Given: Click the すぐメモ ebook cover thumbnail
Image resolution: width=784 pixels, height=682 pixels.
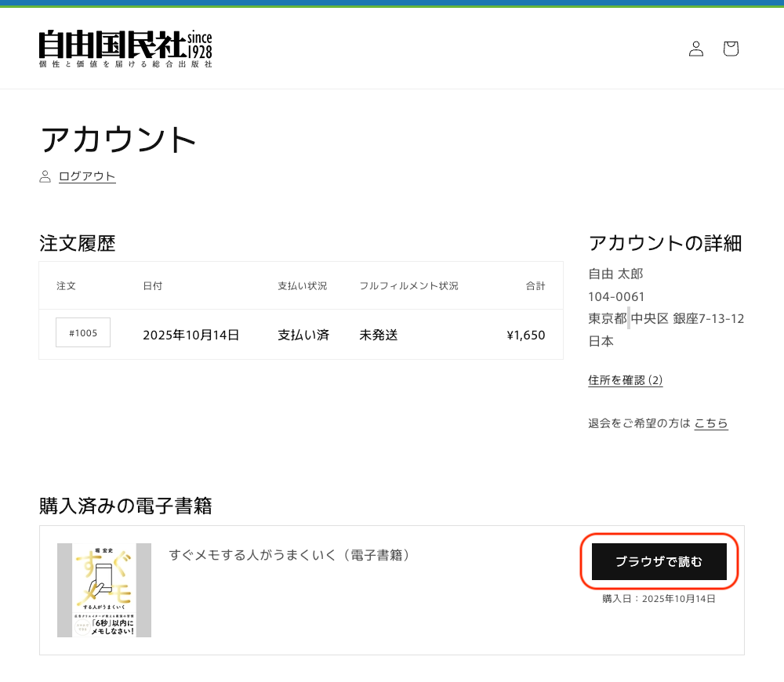Looking at the screenshot, I should point(104,590).
